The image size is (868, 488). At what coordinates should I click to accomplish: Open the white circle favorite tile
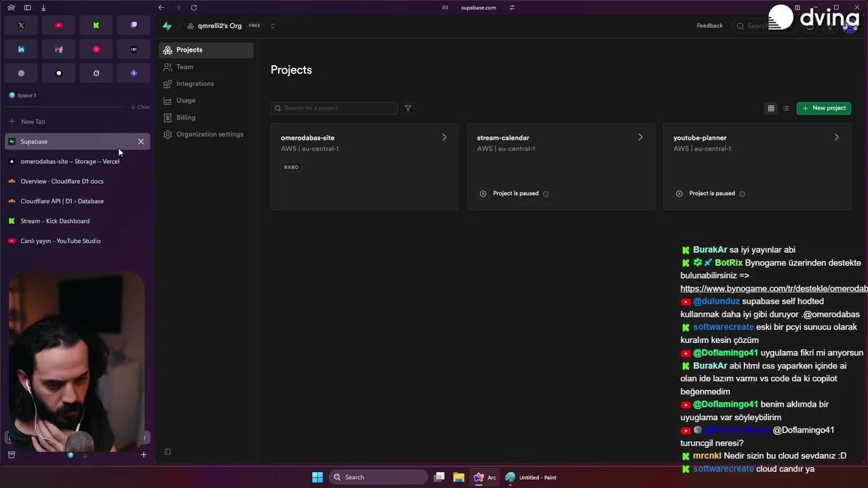[x=58, y=73]
